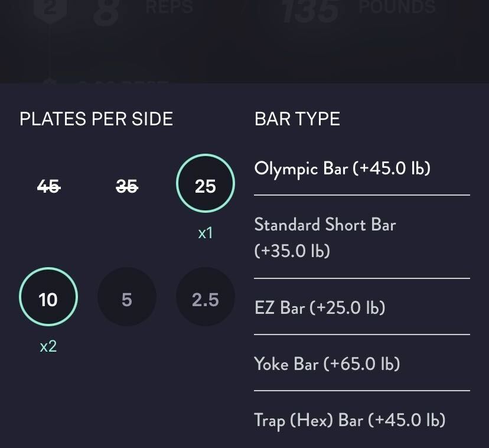
Task: Tap the crossed-out 45 plate
Action: [48, 187]
